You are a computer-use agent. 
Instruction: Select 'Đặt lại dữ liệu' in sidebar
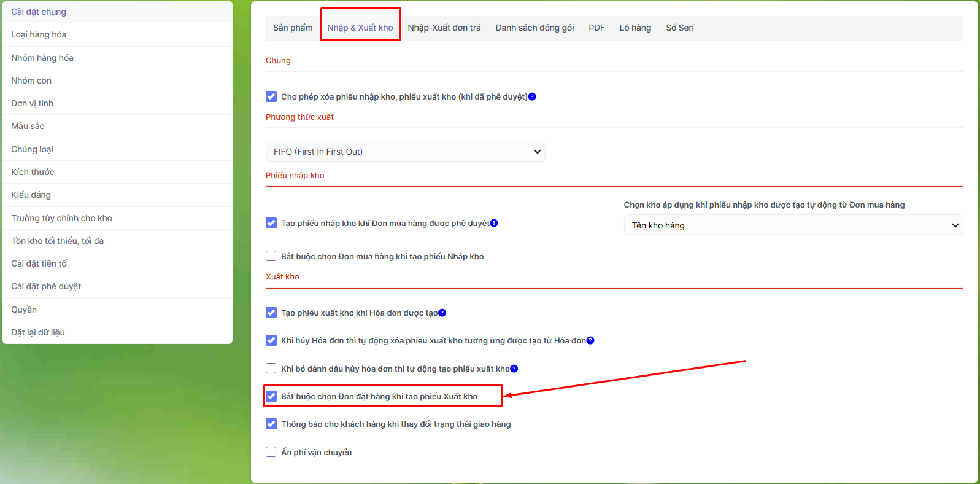point(38,332)
